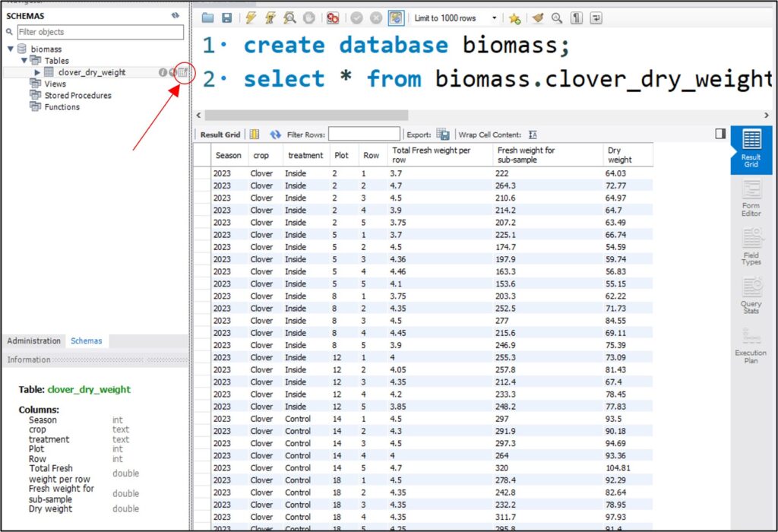
Task: Click the Filter Rows input box
Action: [364, 135]
